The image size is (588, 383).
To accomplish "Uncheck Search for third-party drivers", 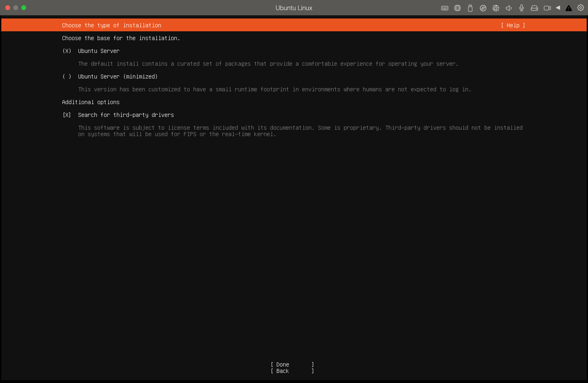I will [67, 115].
